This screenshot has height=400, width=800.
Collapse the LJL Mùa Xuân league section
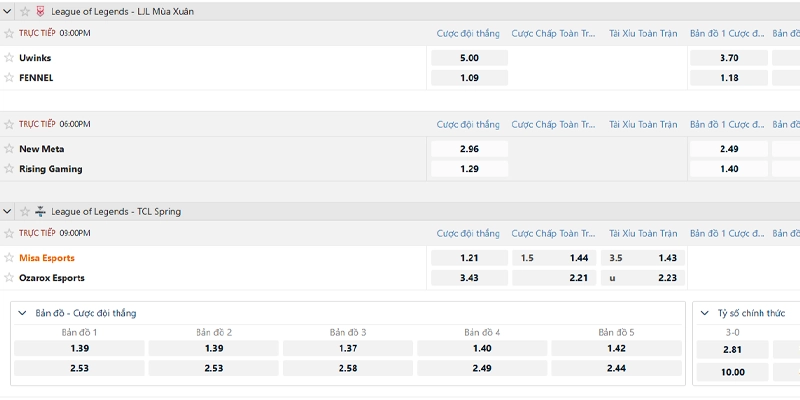(x=7, y=11)
